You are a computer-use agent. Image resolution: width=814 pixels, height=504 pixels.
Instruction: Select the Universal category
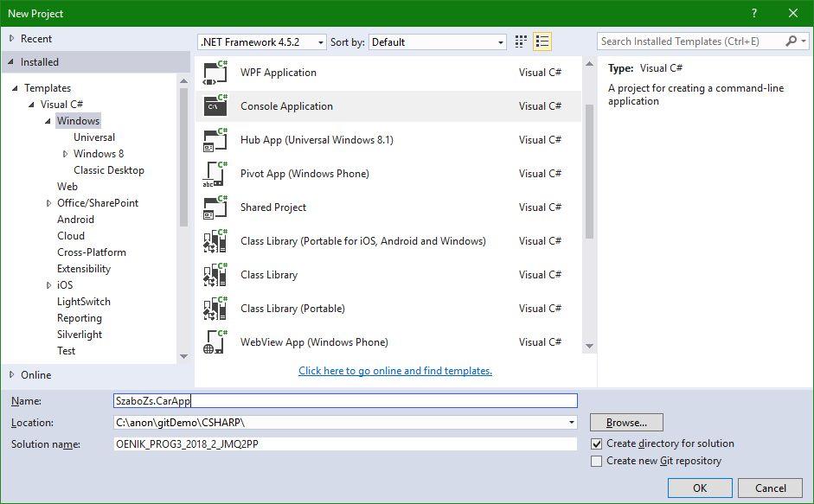point(94,137)
